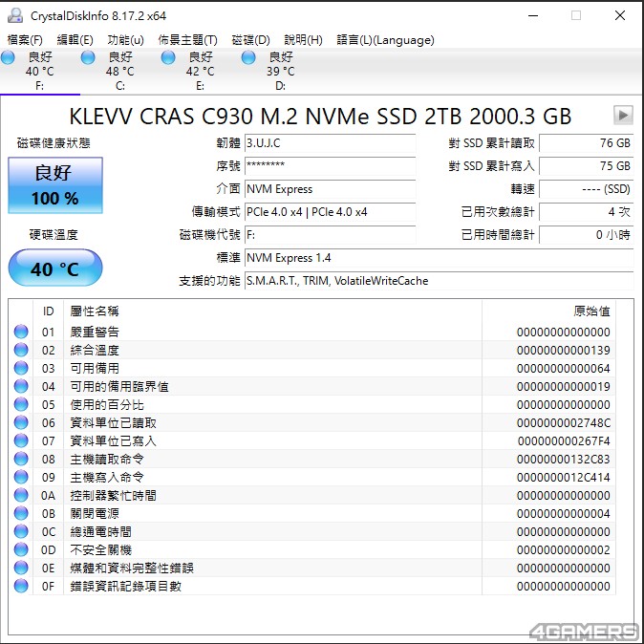Screen dimensions: 644x644
Task: Open the 功能(u) menu
Action: (126, 40)
